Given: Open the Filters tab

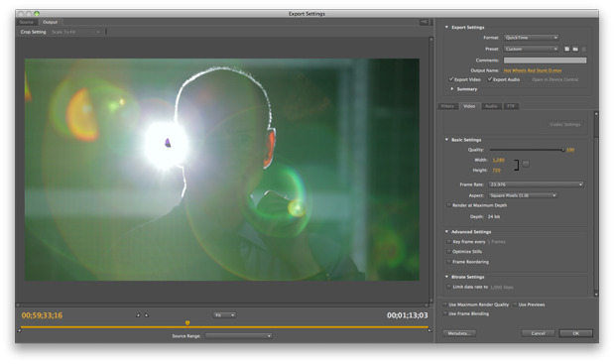Looking at the screenshot, I should pyautogui.click(x=447, y=106).
